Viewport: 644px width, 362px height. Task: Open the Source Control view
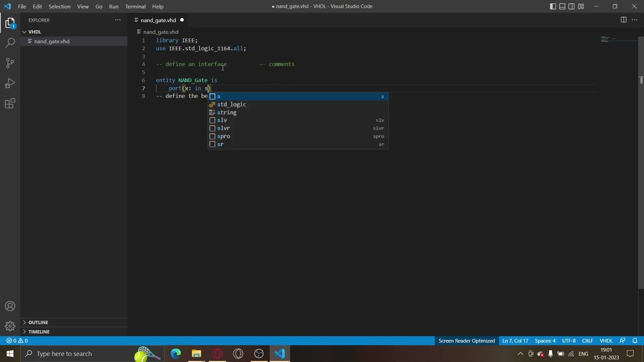(10, 63)
